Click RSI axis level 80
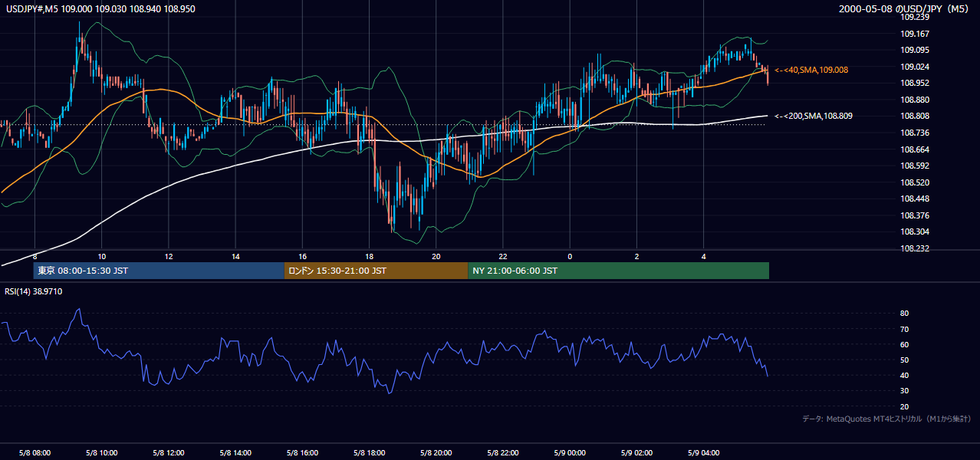Image resolution: width=980 pixels, height=460 pixels. coord(904,314)
